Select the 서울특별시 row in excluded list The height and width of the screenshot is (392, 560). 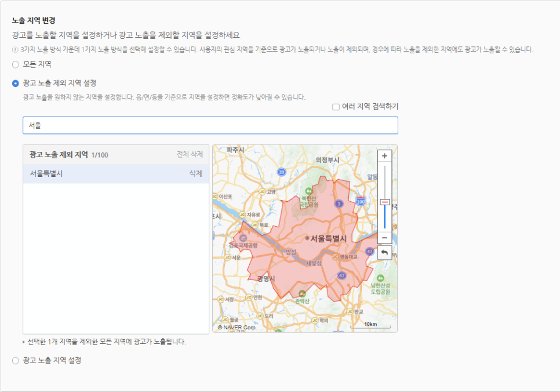tap(116, 173)
